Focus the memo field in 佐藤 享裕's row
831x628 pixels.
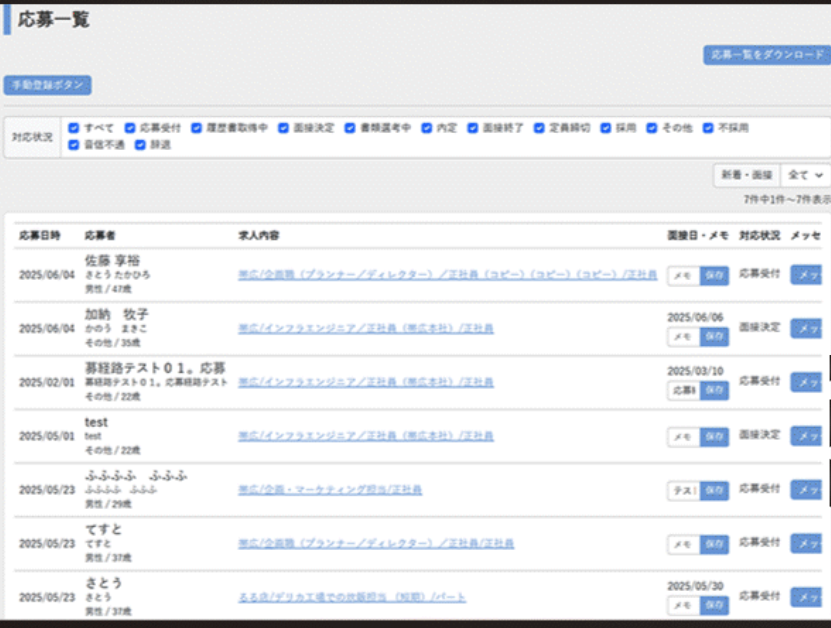tap(684, 276)
